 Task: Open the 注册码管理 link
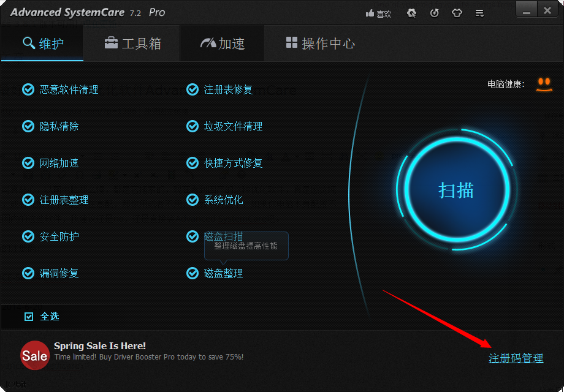point(516,358)
